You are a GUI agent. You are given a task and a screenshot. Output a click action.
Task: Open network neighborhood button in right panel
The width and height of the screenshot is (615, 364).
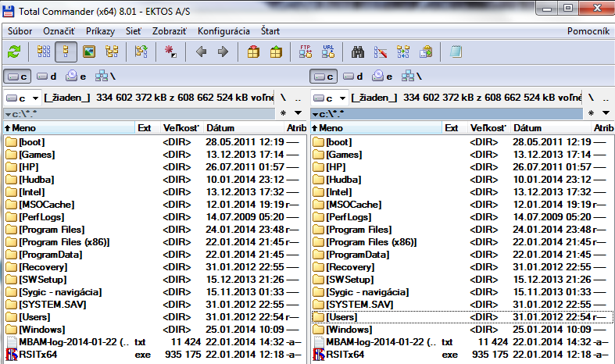coord(412,77)
